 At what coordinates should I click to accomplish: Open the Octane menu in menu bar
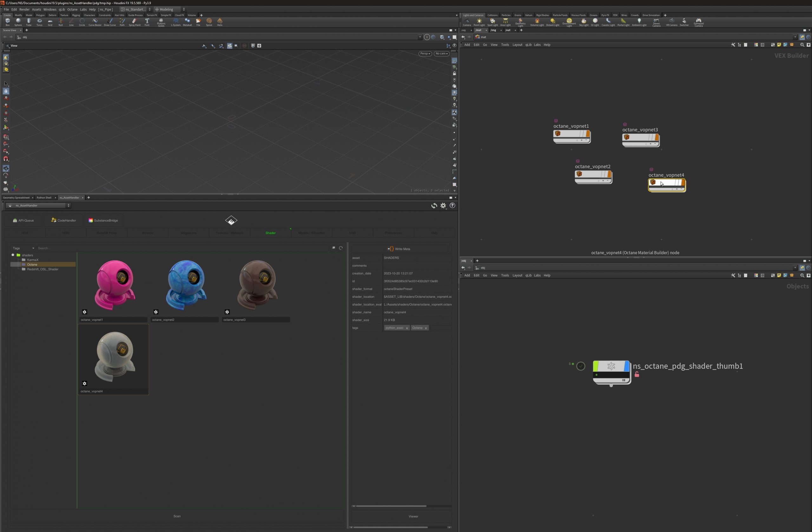(x=72, y=10)
